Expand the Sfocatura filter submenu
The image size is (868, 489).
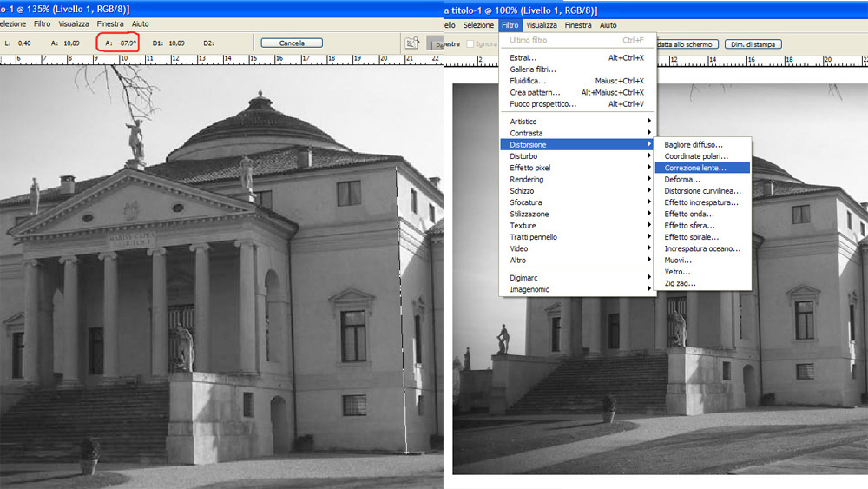[x=526, y=202]
